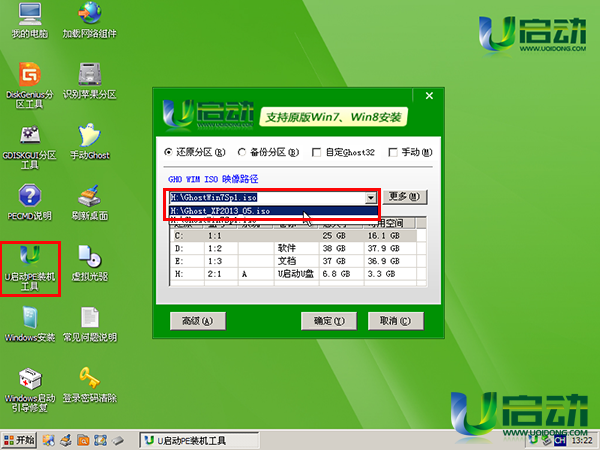Choose H:\Ghost_XP2013_05.iso from dropdown list
The image size is (600, 450).
click(x=273, y=211)
